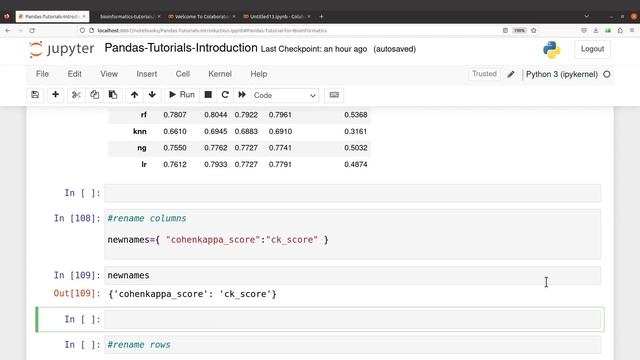Click the value 0.5368 in the rf row
The height and width of the screenshot is (360, 640).
coord(356,115)
